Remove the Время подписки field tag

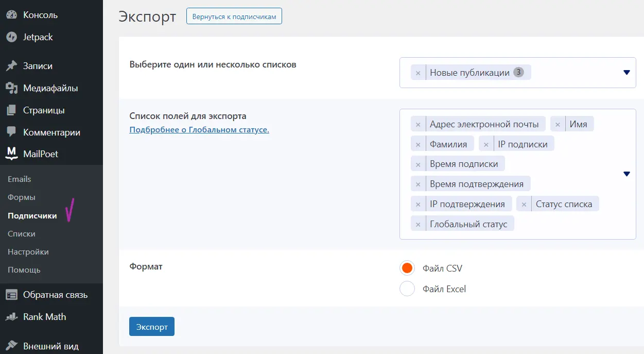click(418, 164)
